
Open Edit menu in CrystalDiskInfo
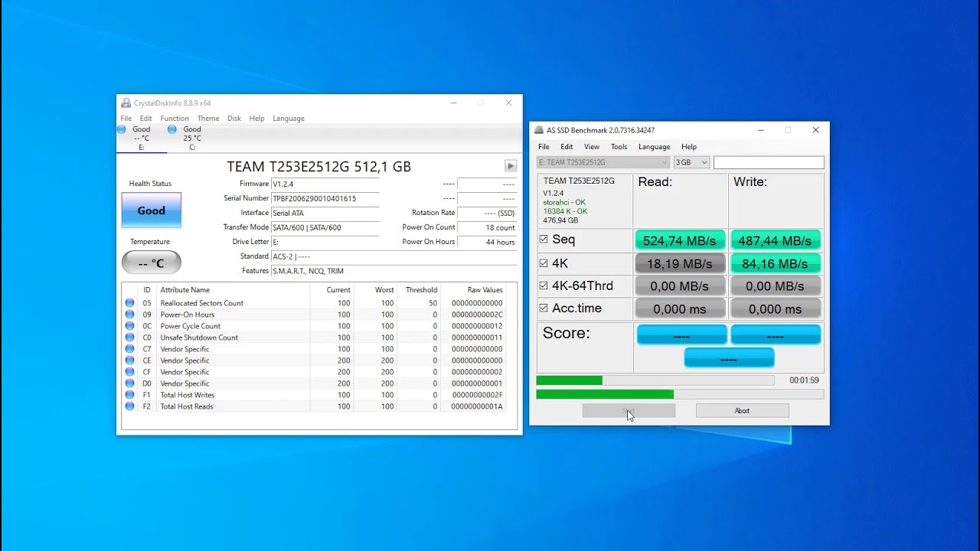(x=145, y=119)
